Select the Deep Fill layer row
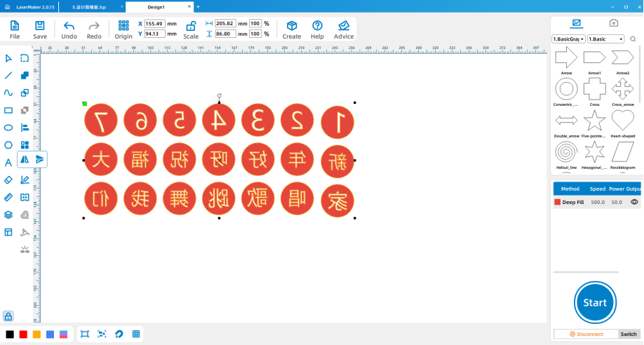The height and width of the screenshot is (345, 644). click(x=597, y=202)
